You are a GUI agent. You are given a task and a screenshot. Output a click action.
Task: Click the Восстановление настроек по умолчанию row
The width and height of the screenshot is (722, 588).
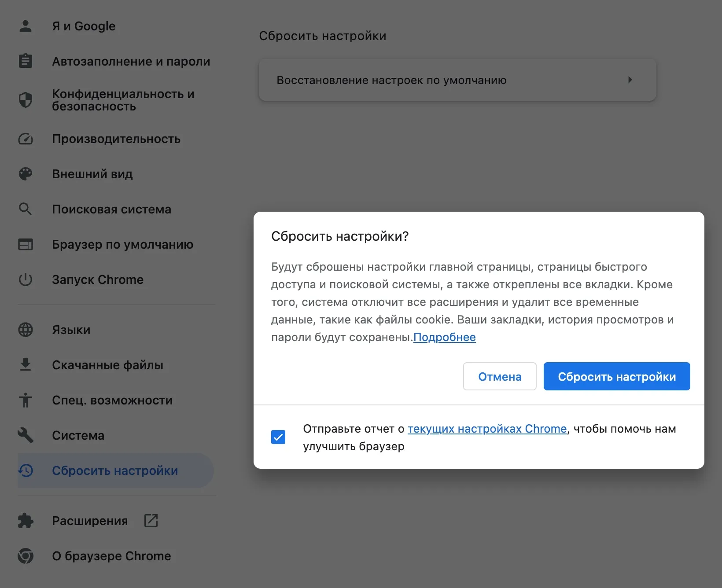(x=457, y=80)
